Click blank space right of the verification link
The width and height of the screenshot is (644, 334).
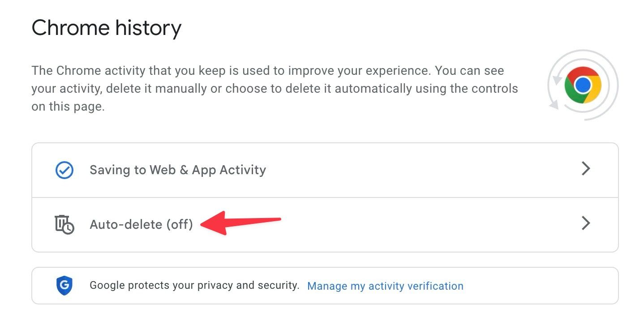[537, 286]
